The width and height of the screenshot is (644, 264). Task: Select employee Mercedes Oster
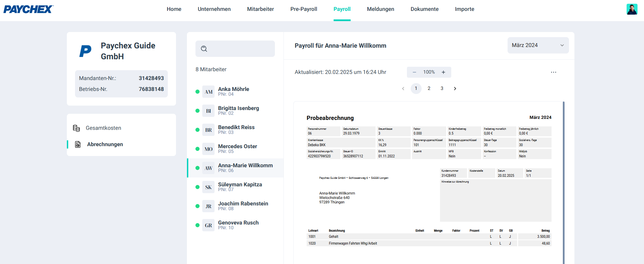[235, 149]
